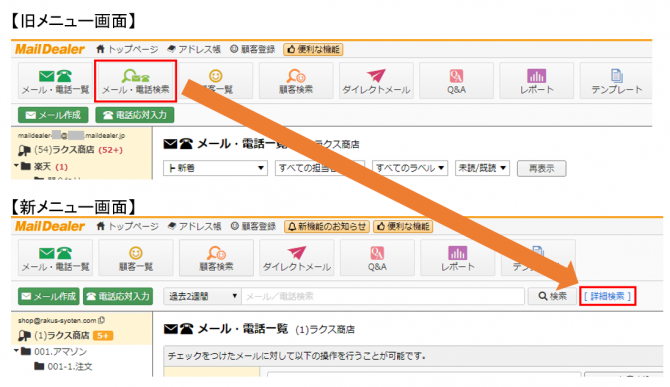The width and height of the screenshot is (670, 387).
Task: Collapse the 001.アマゾン folder
Action: [x=16, y=351]
